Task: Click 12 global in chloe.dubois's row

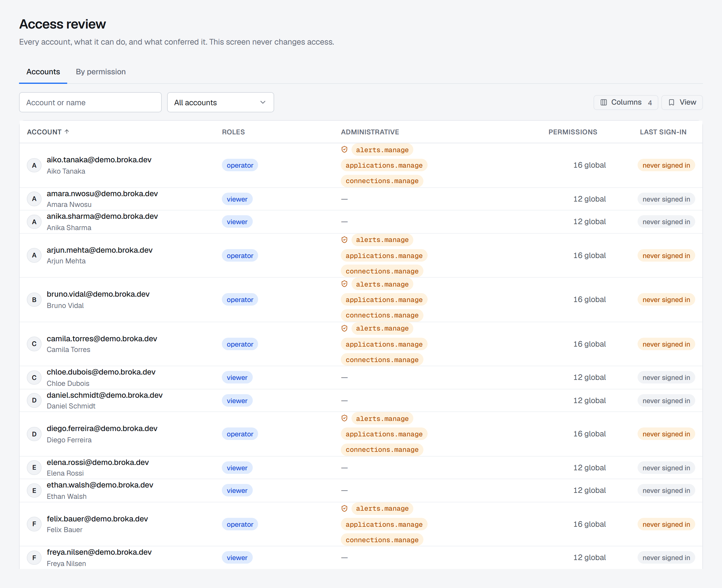Action: click(x=589, y=377)
